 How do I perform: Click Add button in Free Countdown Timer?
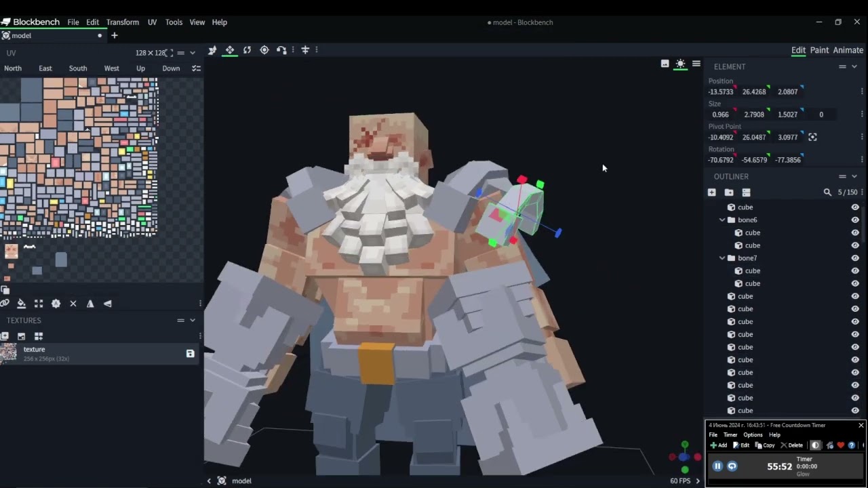(x=718, y=445)
